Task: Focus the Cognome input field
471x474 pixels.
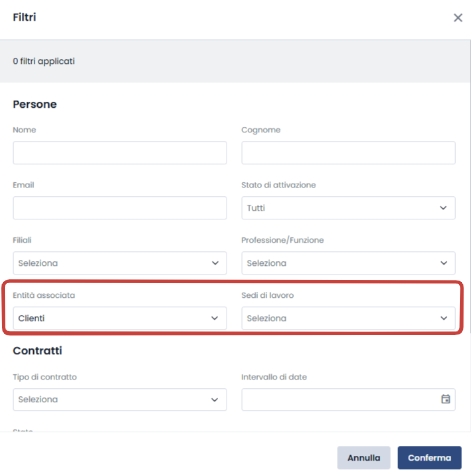Action: pyautogui.click(x=348, y=153)
